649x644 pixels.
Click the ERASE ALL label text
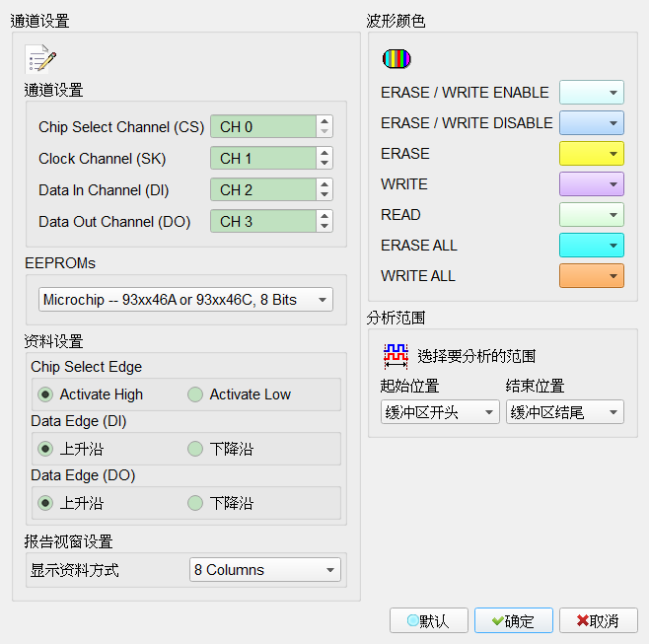tap(419, 246)
